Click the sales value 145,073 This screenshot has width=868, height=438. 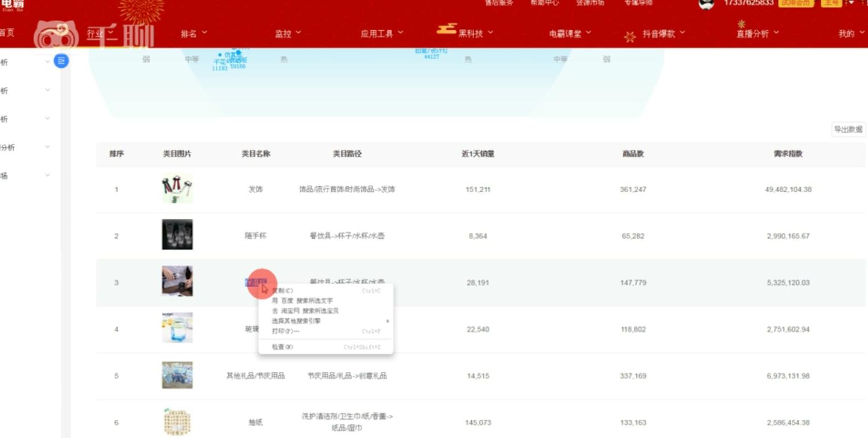click(478, 423)
